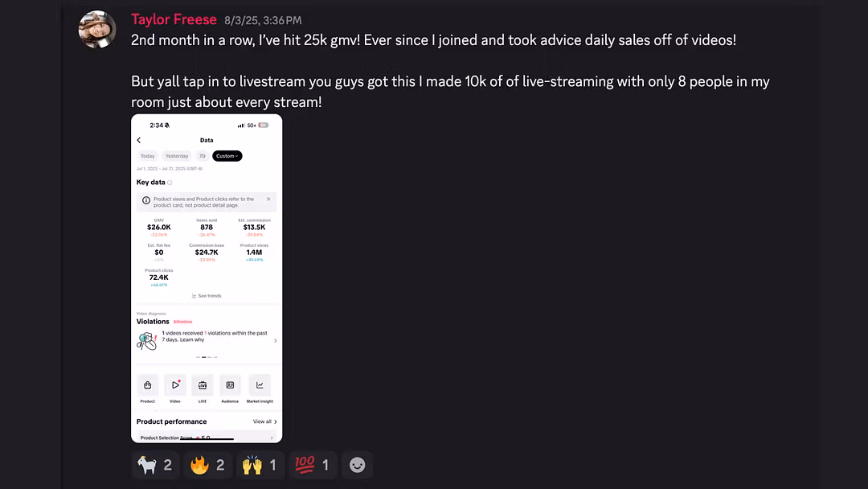Dismiss the product views info banner
This screenshot has height=489, width=868.
[x=268, y=199]
